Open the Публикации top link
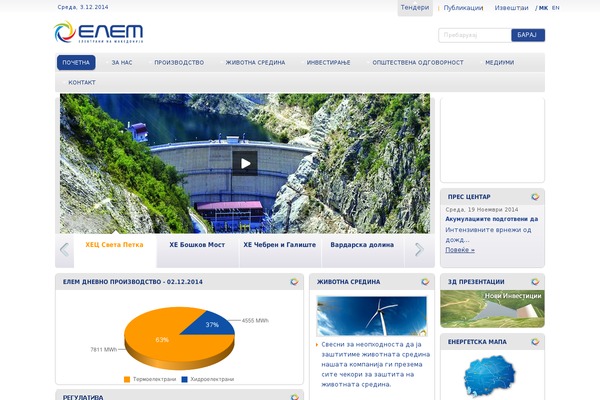This screenshot has height=400, width=600. [463, 8]
